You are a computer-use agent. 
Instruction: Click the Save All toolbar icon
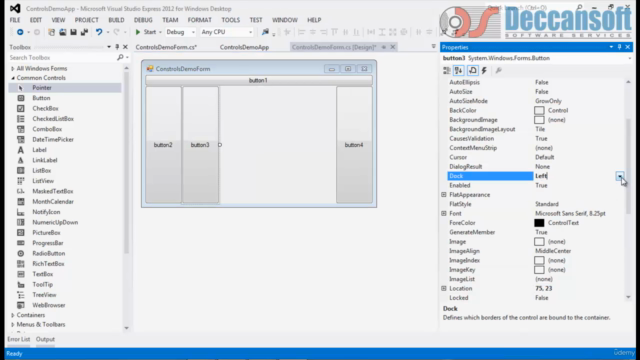pos(84,32)
